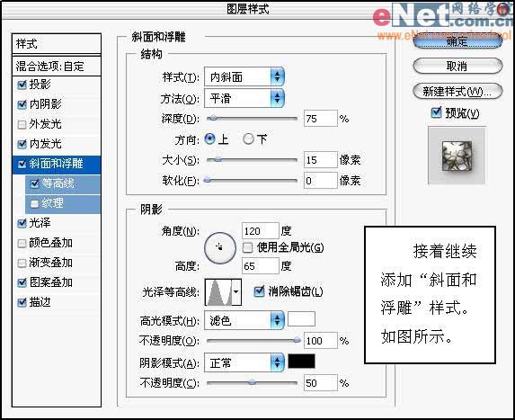The width and height of the screenshot is (515, 420).
Task: Click the 取消 cancel button
Action: pyautogui.click(x=457, y=66)
